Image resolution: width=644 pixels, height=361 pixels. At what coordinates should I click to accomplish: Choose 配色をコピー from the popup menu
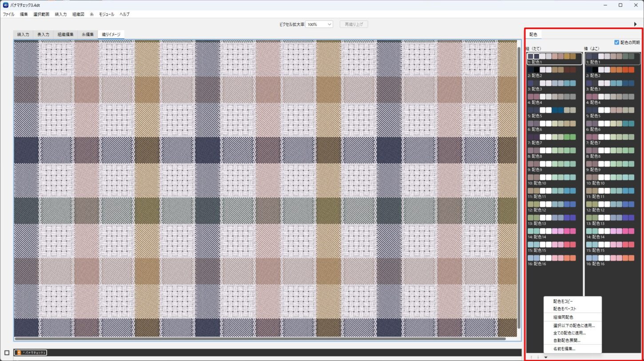(563, 301)
